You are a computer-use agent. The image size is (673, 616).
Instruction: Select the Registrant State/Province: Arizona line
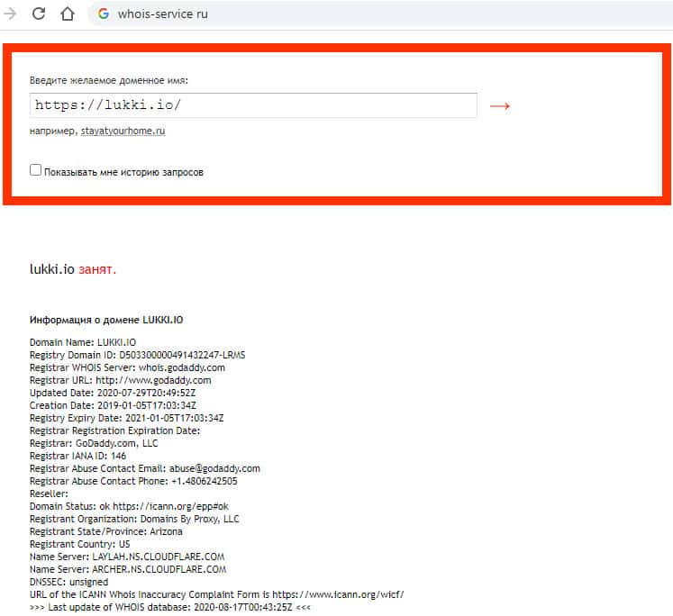[106, 531]
